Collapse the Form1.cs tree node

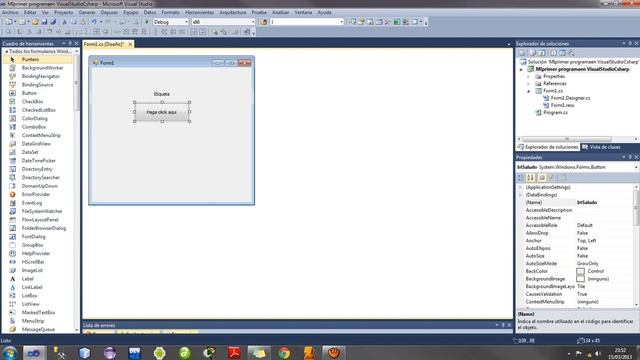click(x=529, y=91)
